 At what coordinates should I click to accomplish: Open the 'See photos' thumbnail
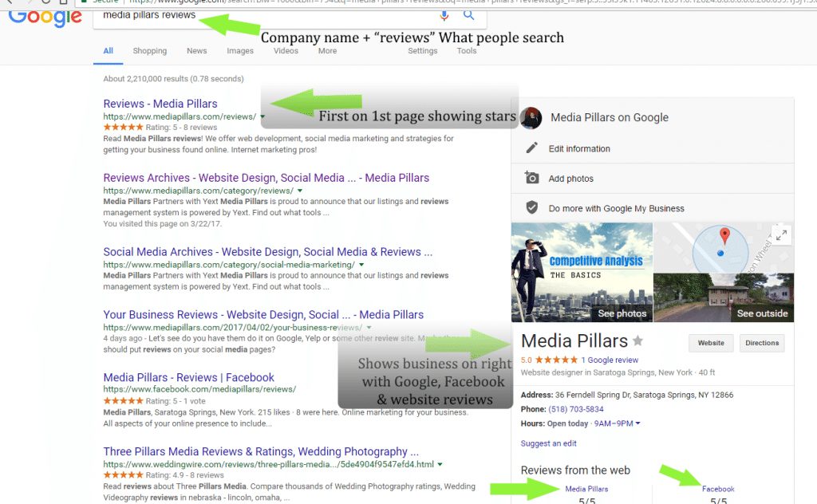pyautogui.click(x=582, y=272)
